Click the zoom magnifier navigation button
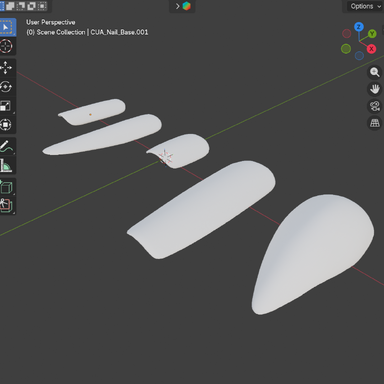This screenshot has height=384, width=384. [375, 72]
